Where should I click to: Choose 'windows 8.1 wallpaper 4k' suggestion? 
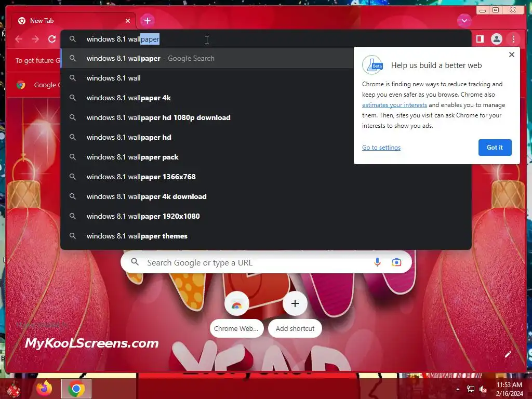tap(207, 98)
